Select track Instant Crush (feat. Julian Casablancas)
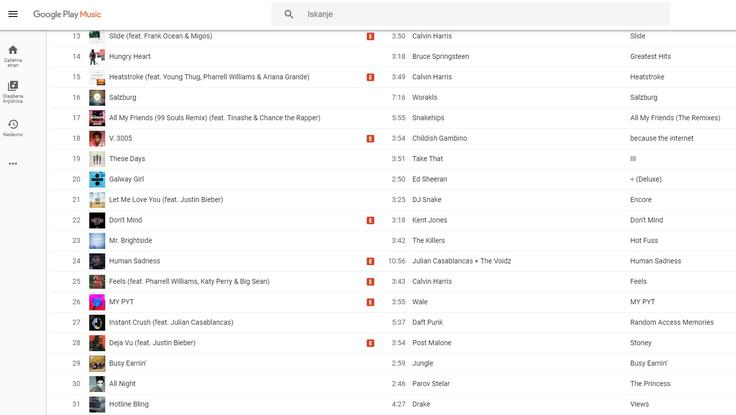Viewport: 736px width, 415px height. [171, 322]
